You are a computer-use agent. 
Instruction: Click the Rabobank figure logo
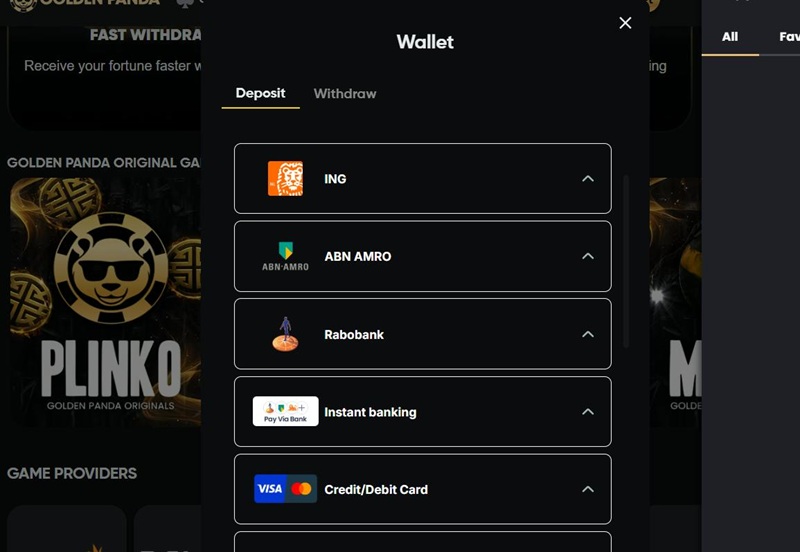(x=285, y=334)
